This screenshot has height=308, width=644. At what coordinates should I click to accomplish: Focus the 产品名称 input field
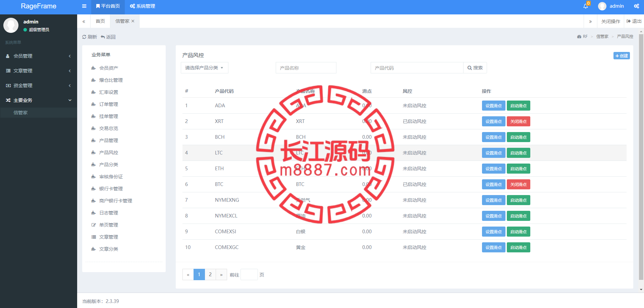click(306, 68)
